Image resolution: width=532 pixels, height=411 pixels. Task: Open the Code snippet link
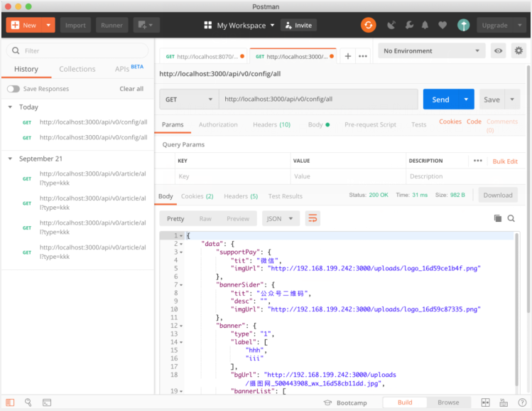tap(474, 122)
